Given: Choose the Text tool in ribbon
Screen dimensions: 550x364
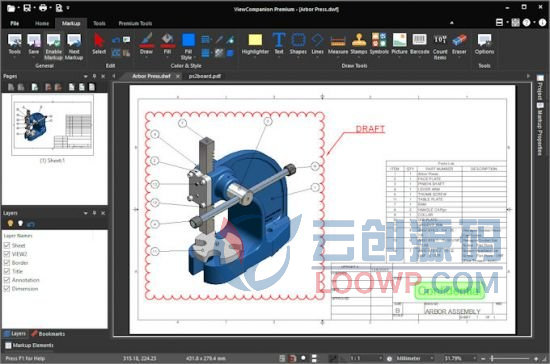Looking at the screenshot, I should click(x=279, y=44).
